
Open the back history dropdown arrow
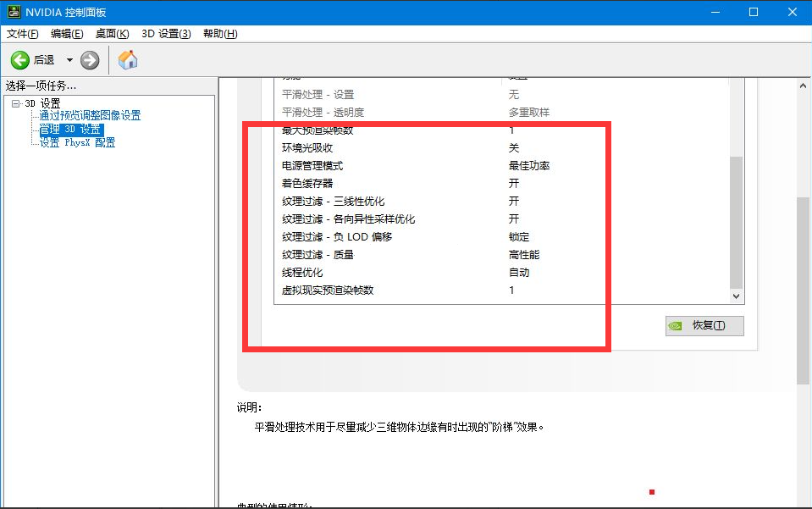pos(69,60)
